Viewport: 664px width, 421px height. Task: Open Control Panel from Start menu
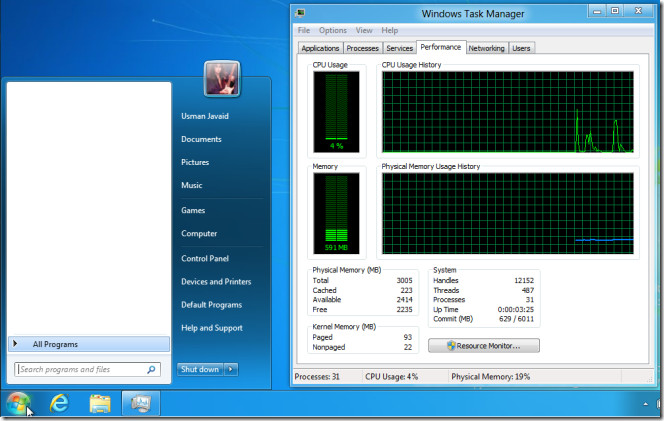pyautogui.click(x=204, y=258)
